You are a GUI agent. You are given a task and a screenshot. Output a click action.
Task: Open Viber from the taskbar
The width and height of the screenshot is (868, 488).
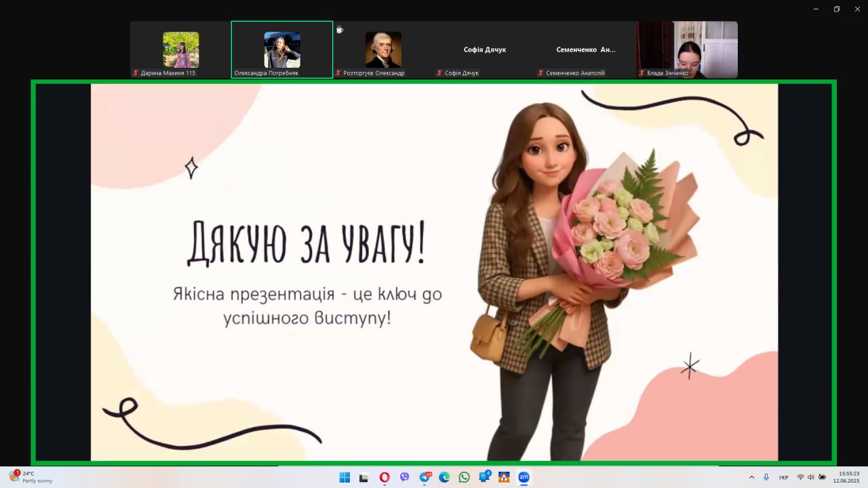click(x=405, y=477)
